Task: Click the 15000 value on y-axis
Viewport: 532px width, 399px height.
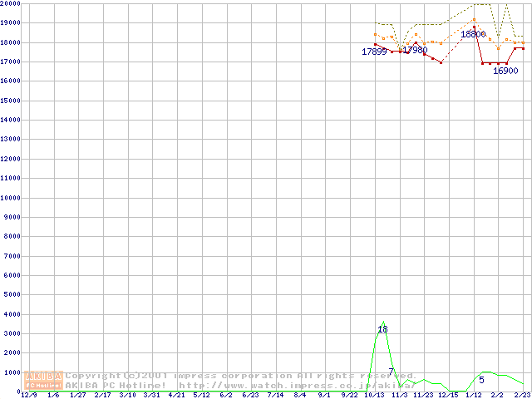Action: [x=11, y=101]
